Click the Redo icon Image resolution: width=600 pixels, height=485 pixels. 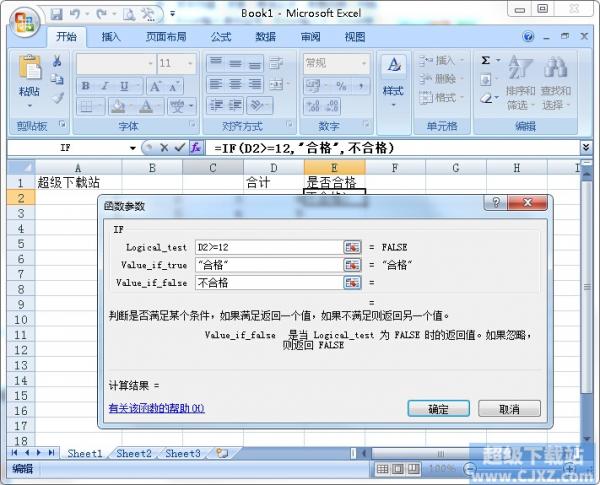[x=102, y=15]
